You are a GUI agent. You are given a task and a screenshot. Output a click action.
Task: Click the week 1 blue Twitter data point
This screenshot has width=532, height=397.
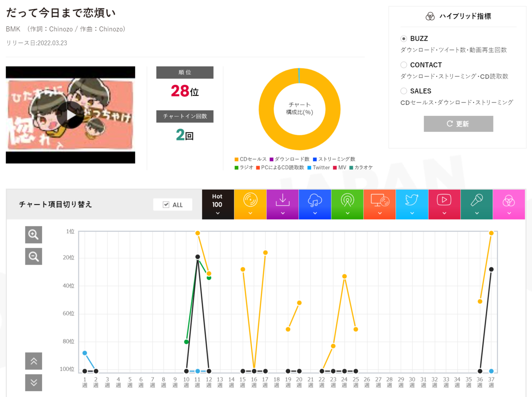tap(85, 353)
